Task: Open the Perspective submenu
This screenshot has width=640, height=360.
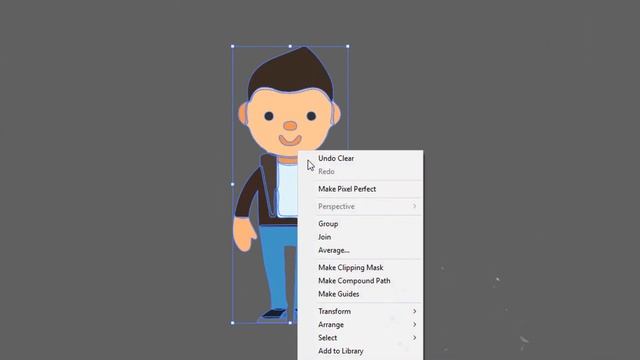Action: click(360, 207)
